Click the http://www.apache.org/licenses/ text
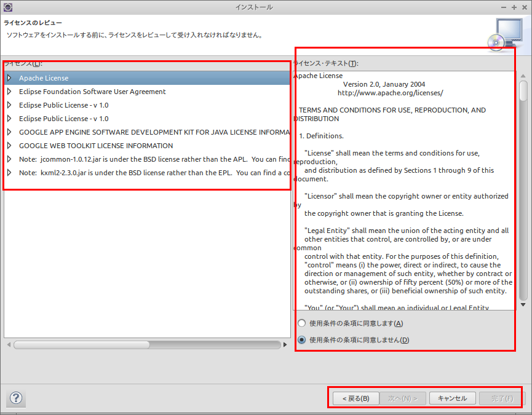 pos(390,93)
